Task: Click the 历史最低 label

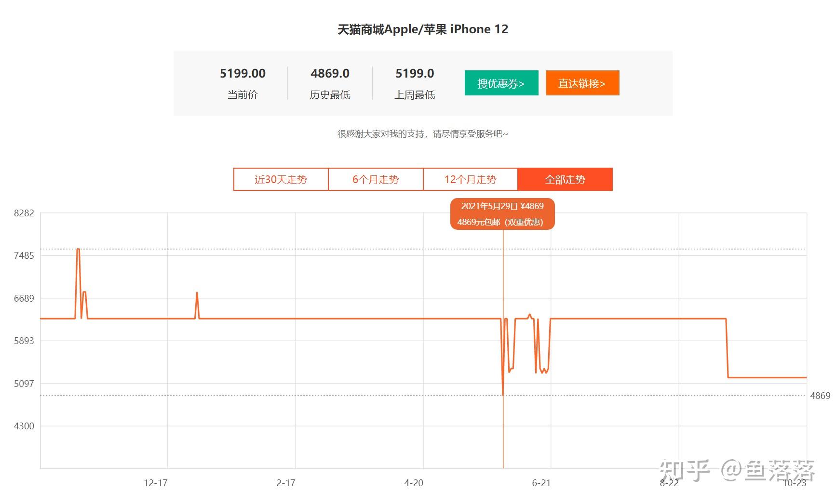Action: point(330,95)
